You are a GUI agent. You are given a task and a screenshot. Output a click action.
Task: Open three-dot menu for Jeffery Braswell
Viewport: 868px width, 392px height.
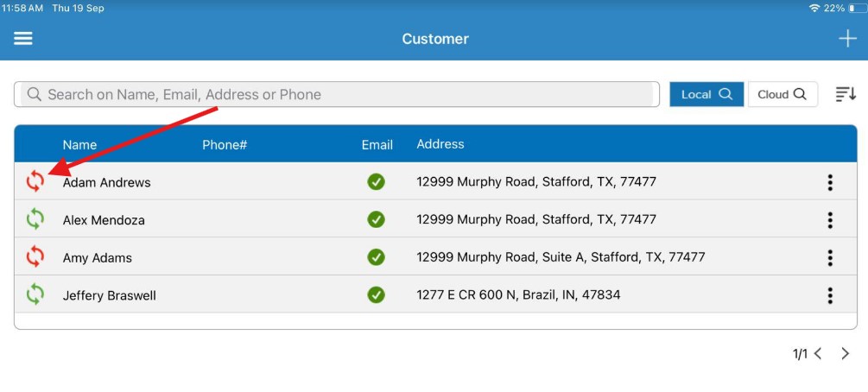pos(830,295)
